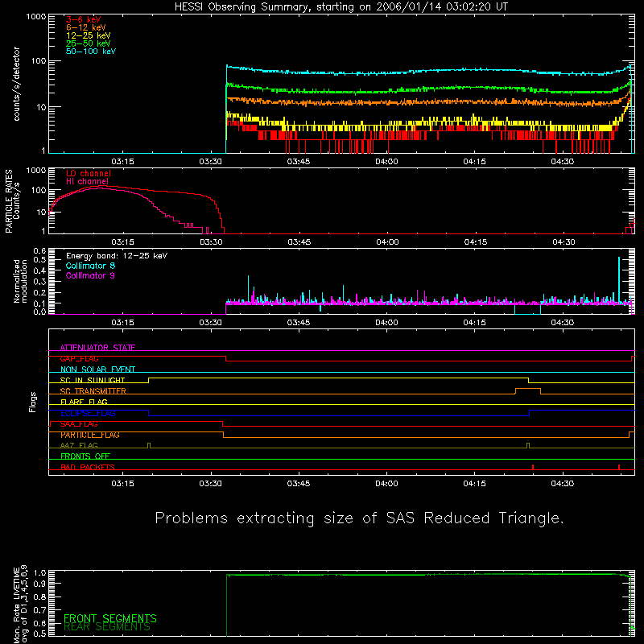Click the NON_SOLAR_EVENT flag label
Screen dimensions: 644x644
coord(97,369)
